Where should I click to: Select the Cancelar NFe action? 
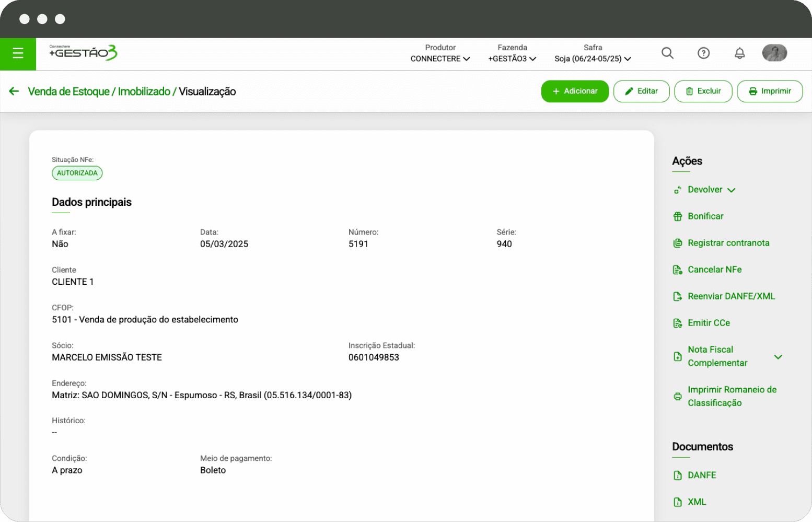[x=714, y=270]
